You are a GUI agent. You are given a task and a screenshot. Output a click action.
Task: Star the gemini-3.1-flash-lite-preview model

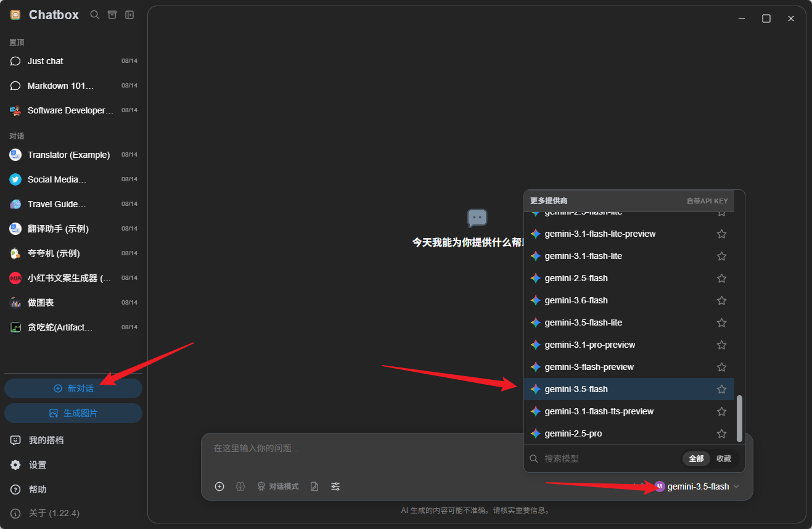tap(721, 234)
